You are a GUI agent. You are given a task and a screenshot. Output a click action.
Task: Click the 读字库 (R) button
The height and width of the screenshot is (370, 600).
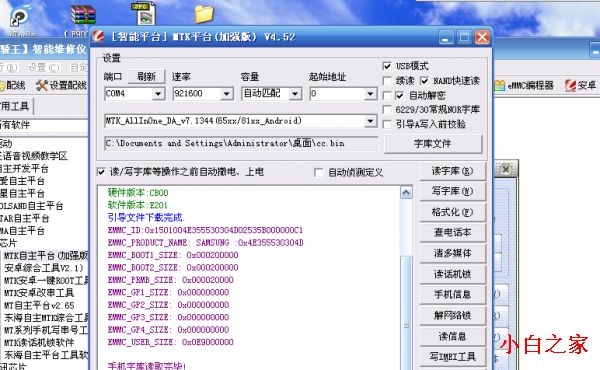pyautogui.click(x=452, y=171)
